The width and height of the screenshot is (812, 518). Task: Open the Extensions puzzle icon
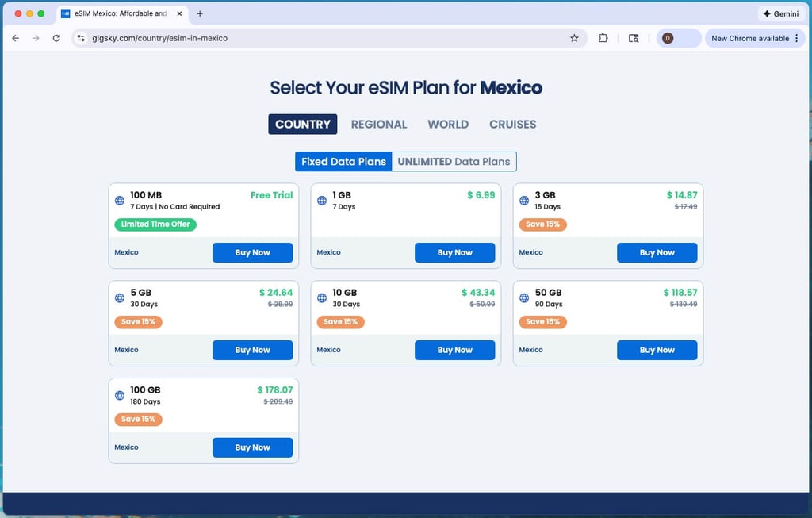[x=603, y=38]
